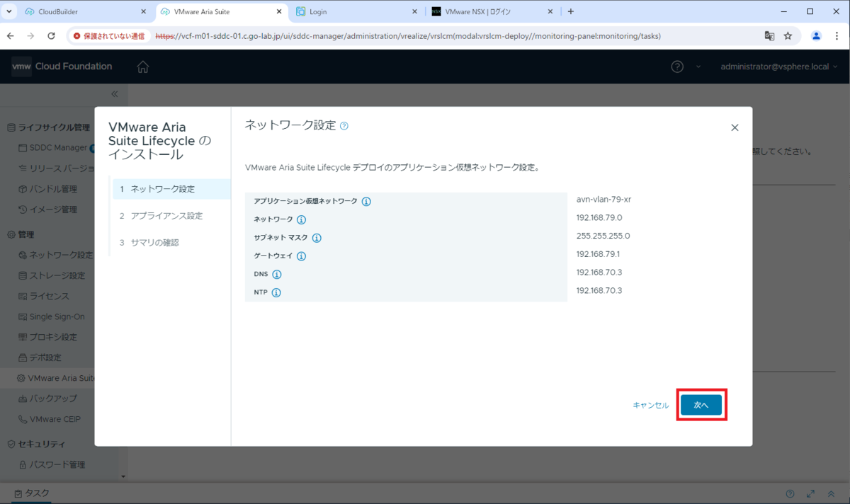
Task: Click the キャンセル link
Action: pos(650,405)
